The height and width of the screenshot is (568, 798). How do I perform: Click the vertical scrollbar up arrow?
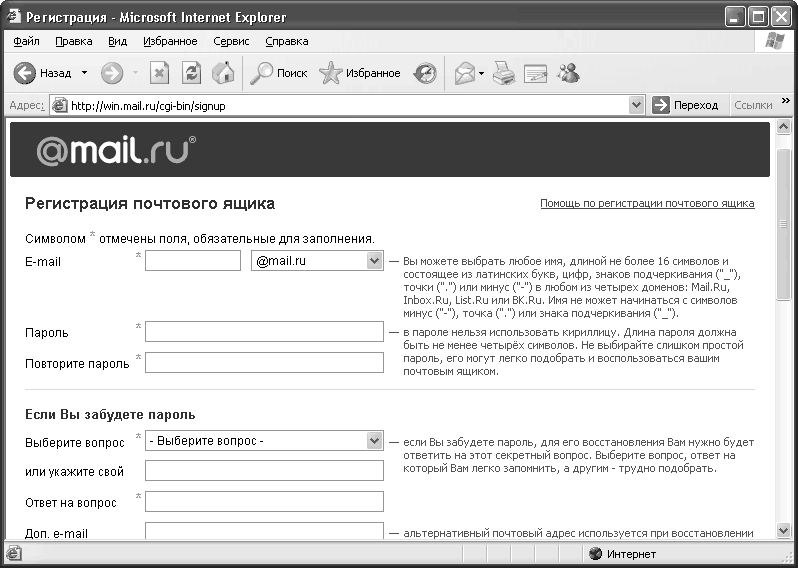tap(784, 126)
